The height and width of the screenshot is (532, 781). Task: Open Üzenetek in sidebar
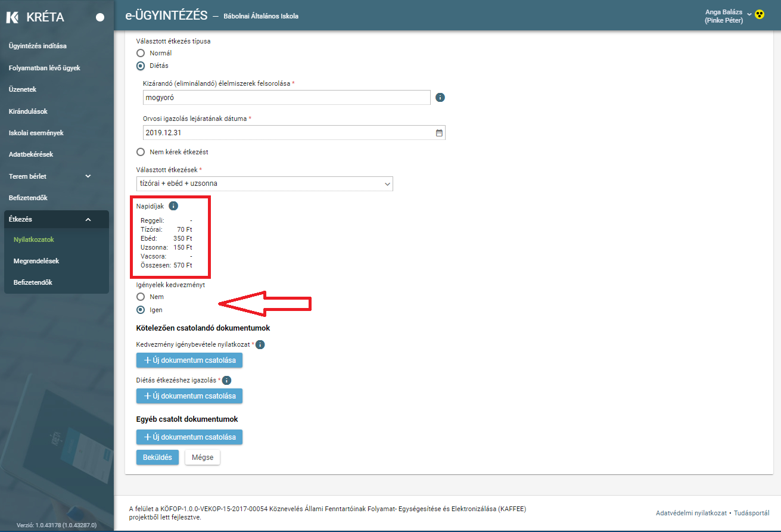[23, 89]
